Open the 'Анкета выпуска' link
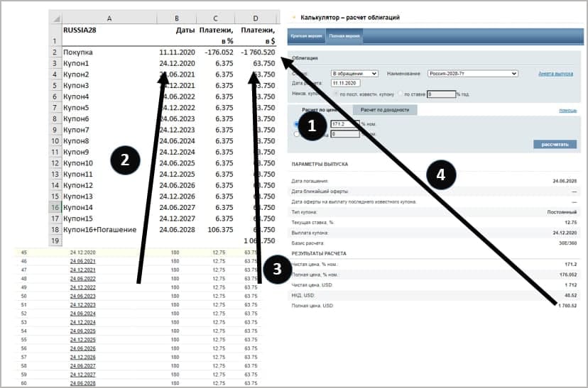This screenshot has width=588, height=388. tap(555, 73)
